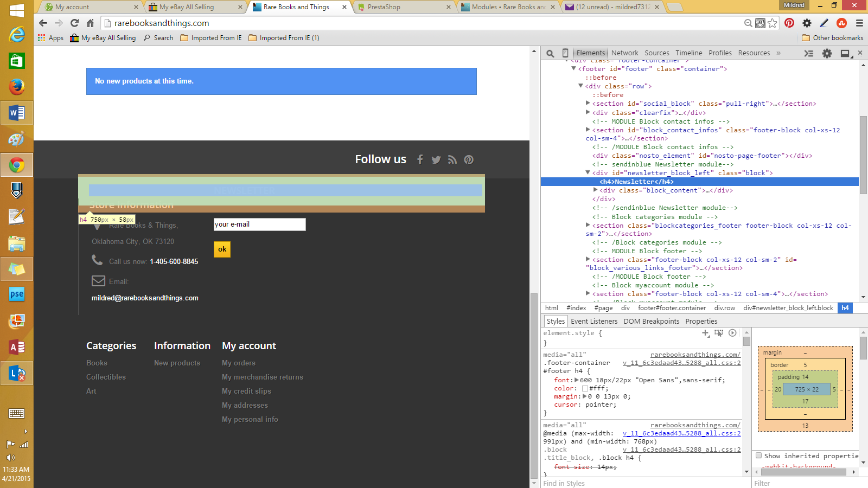Open the Twitter follow icon
The width and height of the screenshot is (868, 488).
[436, 160]
